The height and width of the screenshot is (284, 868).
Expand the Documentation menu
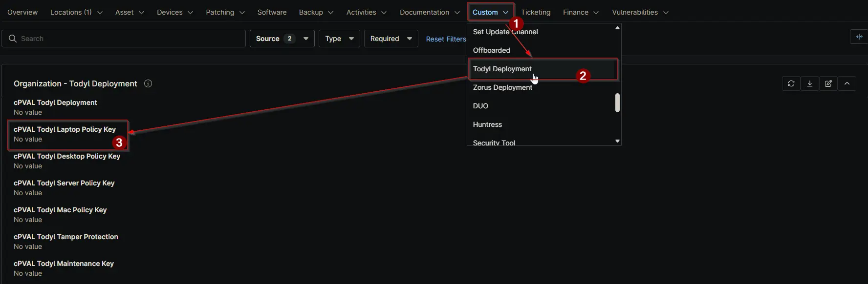(x=430, y=12)
